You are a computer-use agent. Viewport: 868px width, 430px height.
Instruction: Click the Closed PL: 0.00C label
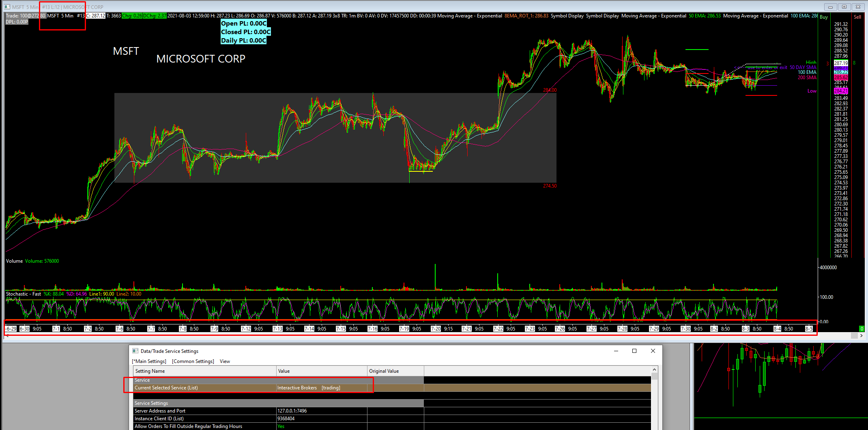coord(245,32)
